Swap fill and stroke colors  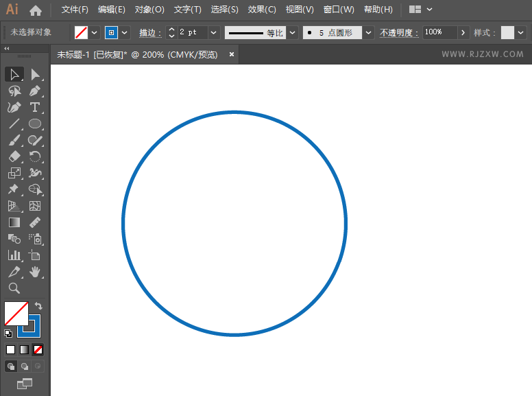pos(39,306)
